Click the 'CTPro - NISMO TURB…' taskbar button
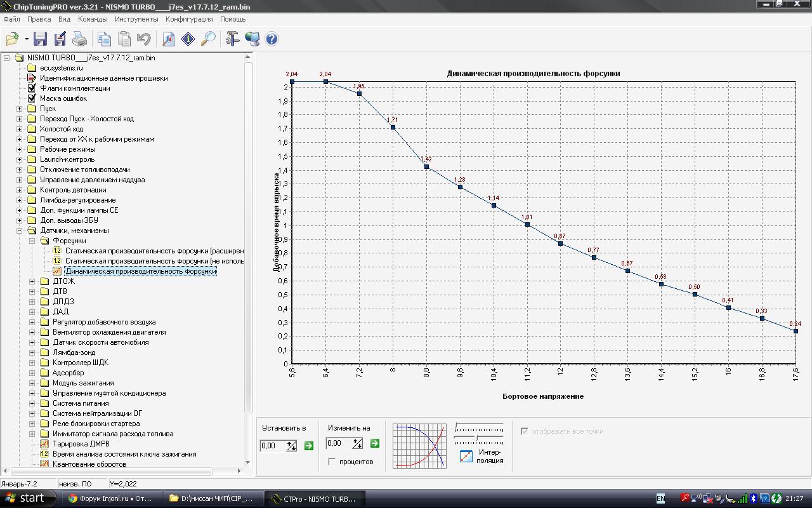812x508 pixels. click(x=314, y=498)
